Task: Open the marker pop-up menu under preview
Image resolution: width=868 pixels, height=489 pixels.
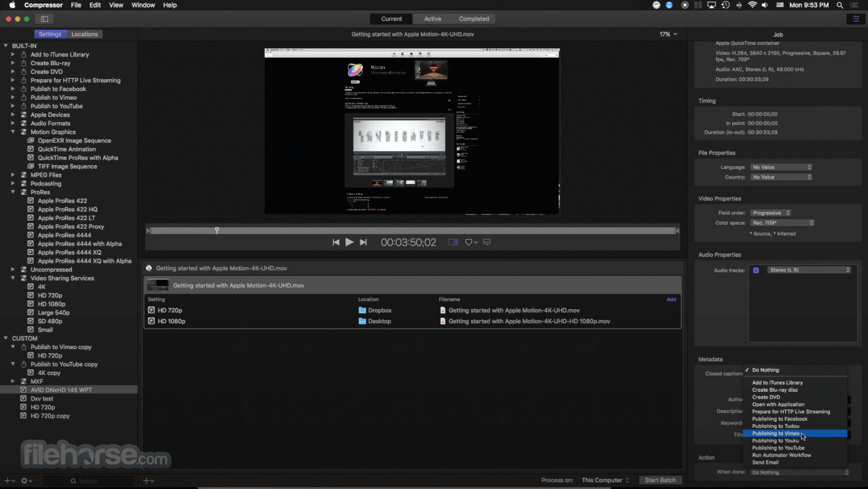Action: tap(471, 242)
